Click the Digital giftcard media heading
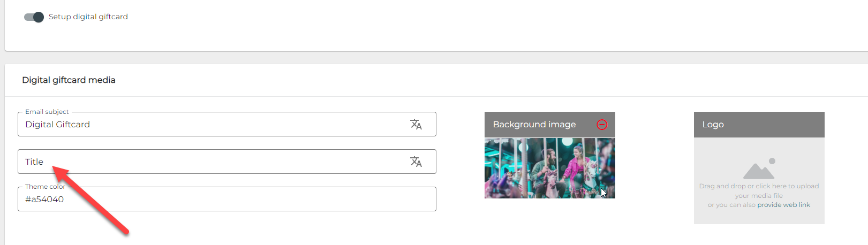This screenshot has width=868, height=245. [69, 80]
